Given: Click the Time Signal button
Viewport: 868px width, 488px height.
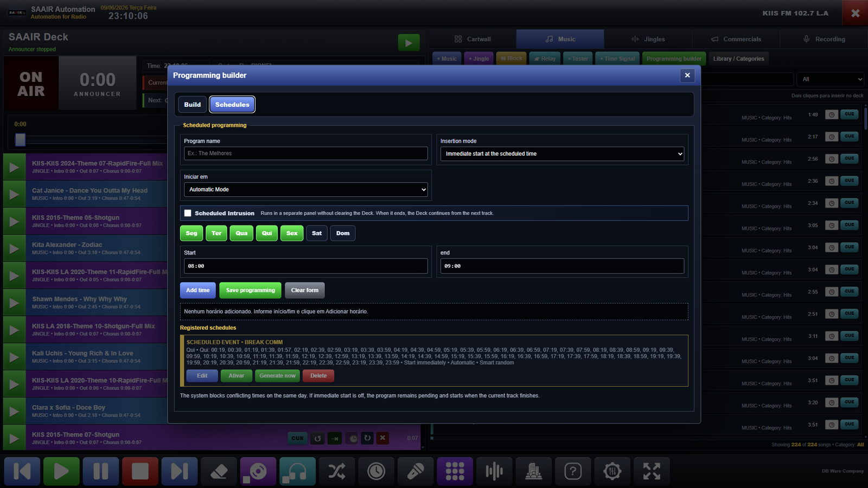Looking at the screenshot, I should coord(617,59).
